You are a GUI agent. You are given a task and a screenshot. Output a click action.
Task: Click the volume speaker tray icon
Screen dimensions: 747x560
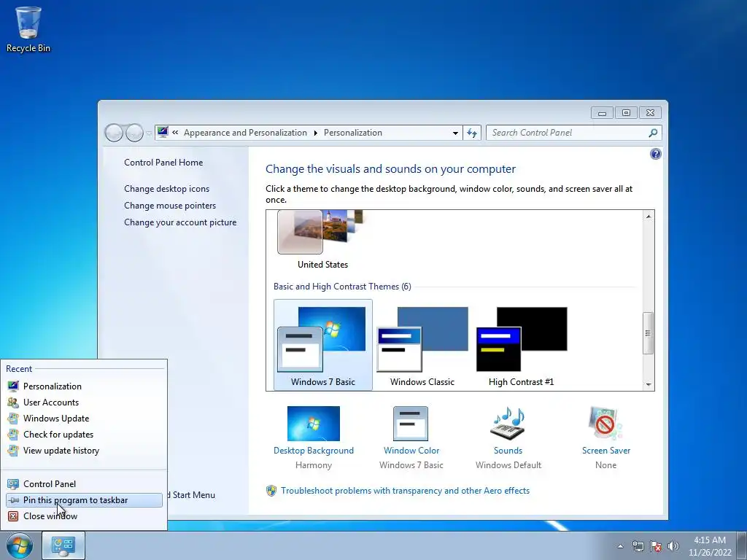point(673,546)
